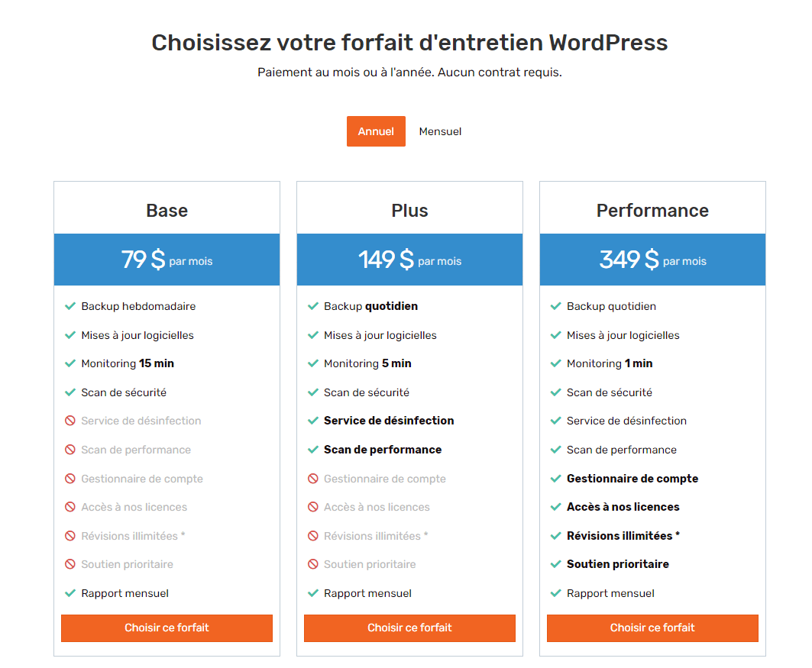This screenshot has height=668, width=812.
Task: Choose the Base plan button
Action: (x=167, y=628)
